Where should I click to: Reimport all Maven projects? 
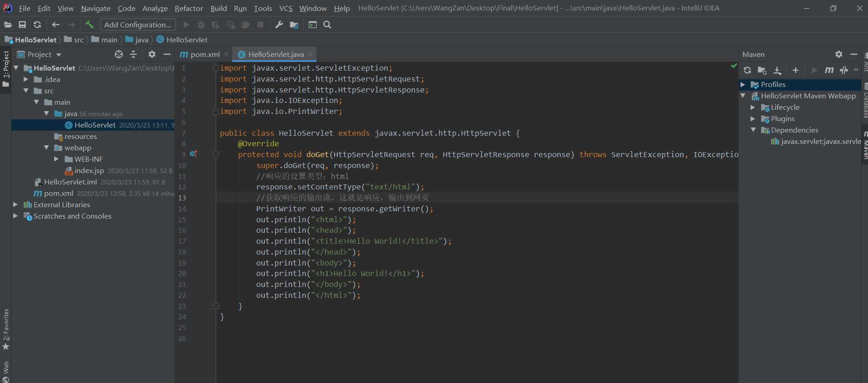tap(747, 70)
